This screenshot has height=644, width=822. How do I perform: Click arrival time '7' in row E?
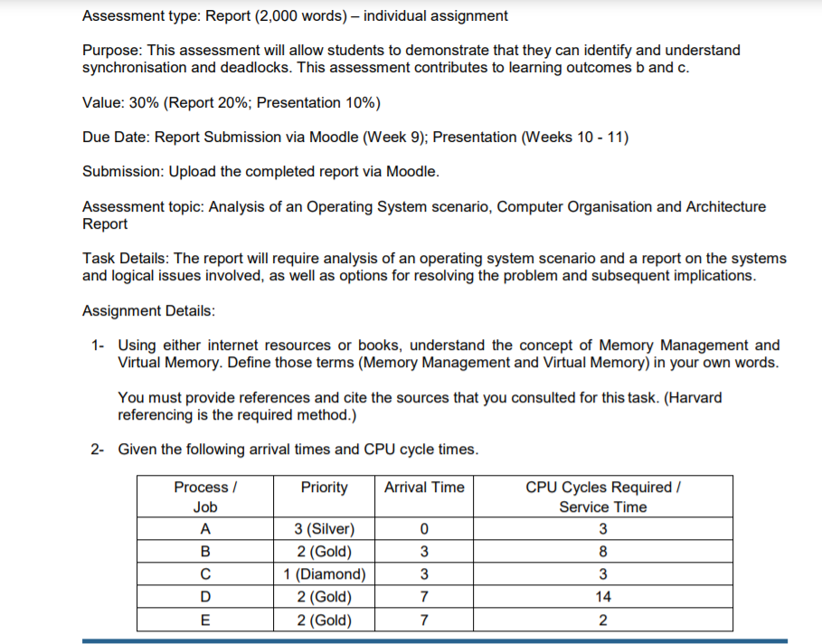424,620
